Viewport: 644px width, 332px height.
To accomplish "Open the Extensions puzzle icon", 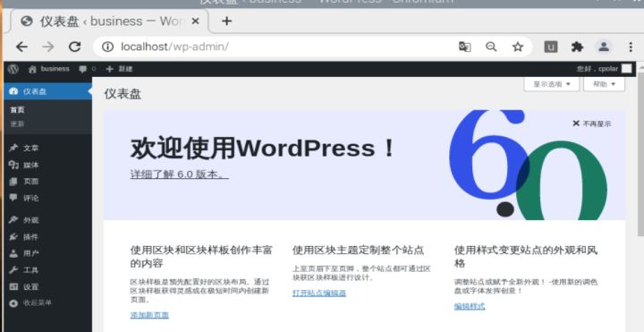I will pyautogui.click(x=577, y=47).
